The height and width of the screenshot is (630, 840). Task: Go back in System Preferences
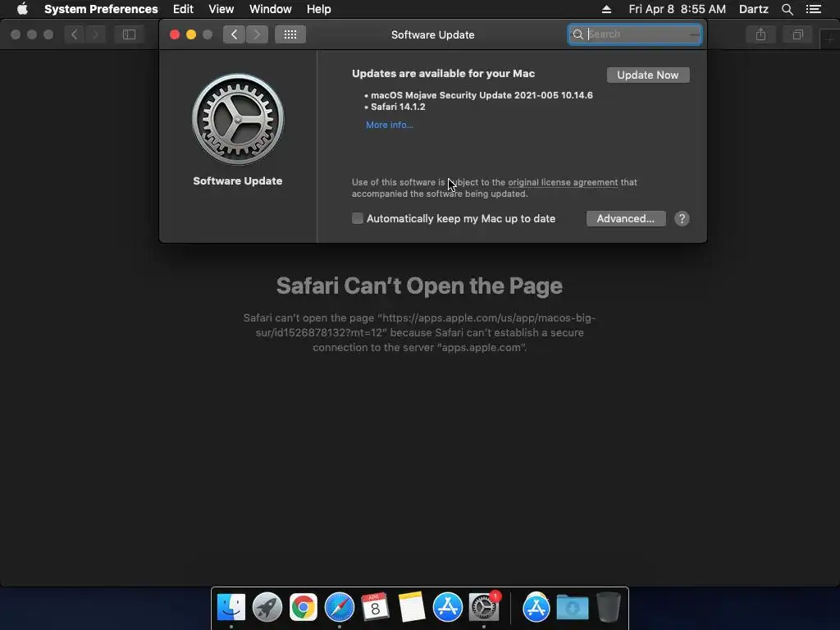pyautogui.click(x=234, y=34)
